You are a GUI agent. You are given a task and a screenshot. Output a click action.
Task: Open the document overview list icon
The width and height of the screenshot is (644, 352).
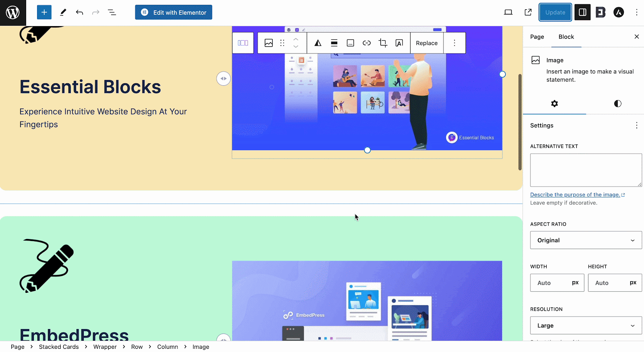pyautogui.click(x=112, y=12)
